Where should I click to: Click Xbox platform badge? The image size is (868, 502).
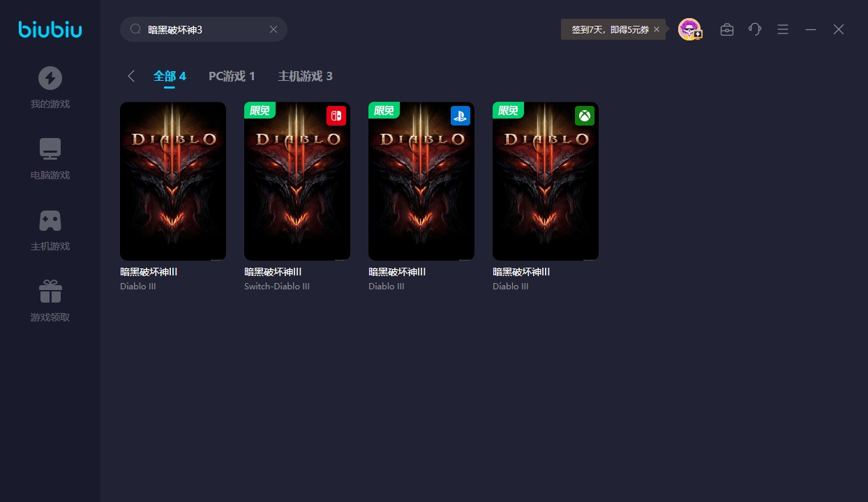point(585,116)
